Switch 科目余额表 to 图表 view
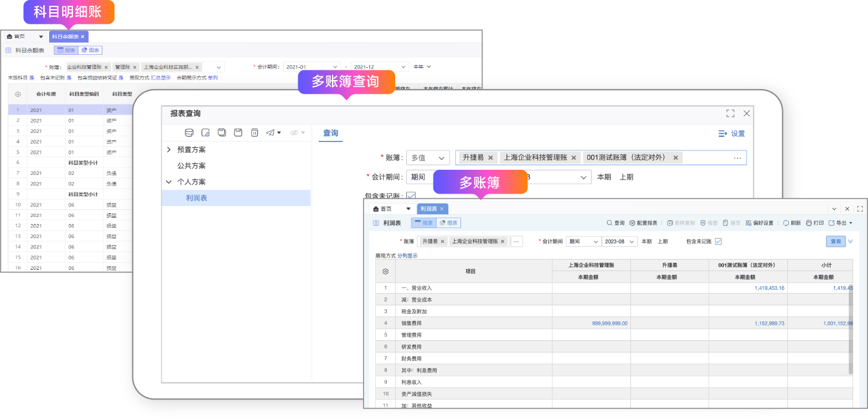 click(90, 50)
